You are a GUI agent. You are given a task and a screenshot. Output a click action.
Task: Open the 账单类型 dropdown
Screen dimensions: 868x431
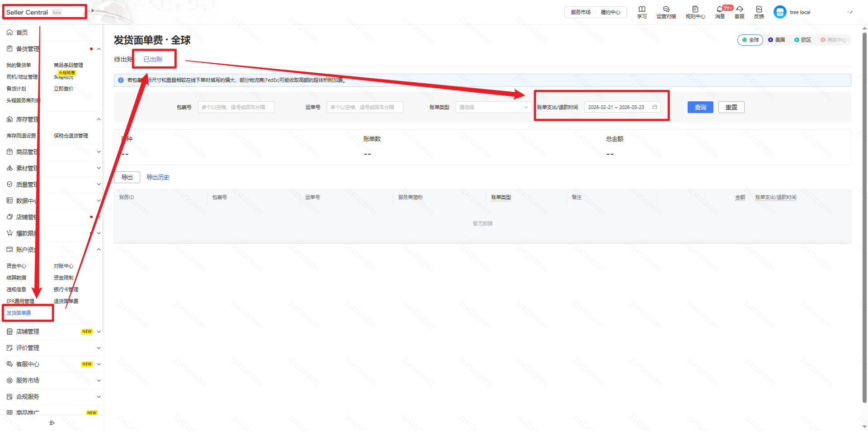[x=493, y=107]
